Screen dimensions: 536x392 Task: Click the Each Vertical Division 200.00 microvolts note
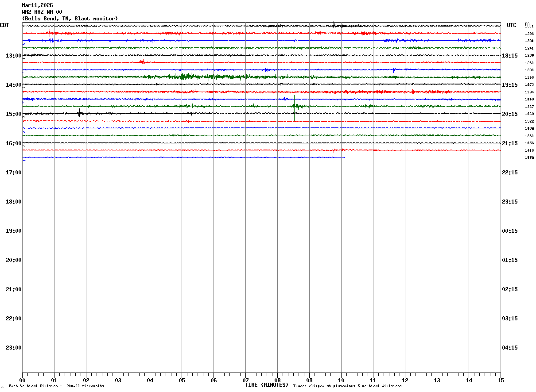coord(56,386)
